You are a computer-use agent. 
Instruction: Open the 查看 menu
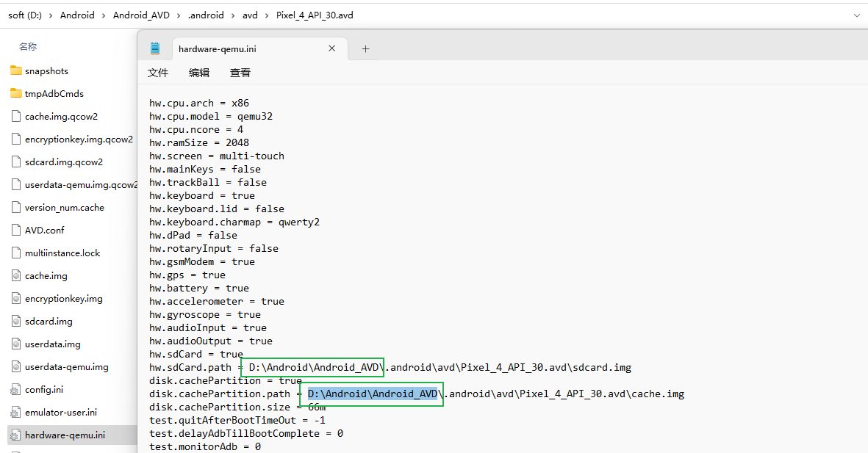(x=240, y=73)
